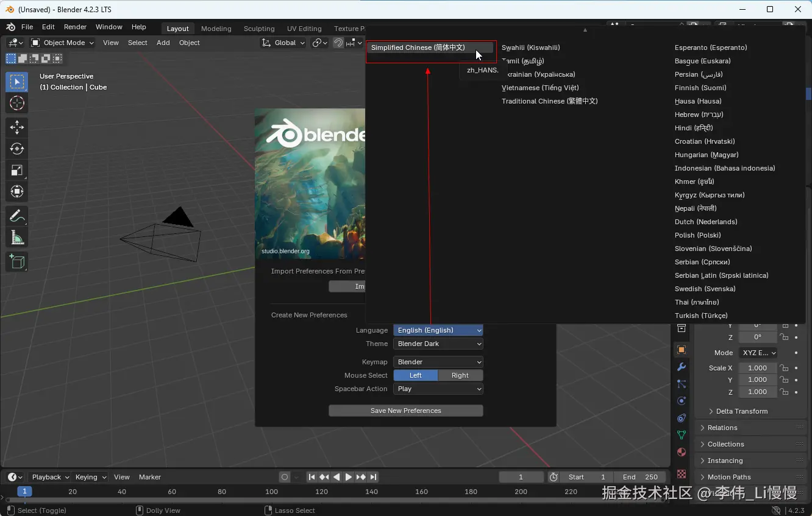Select the Add Cube tool
The image size is (812, 516).
pyautogui.click(x=17, y=261)
